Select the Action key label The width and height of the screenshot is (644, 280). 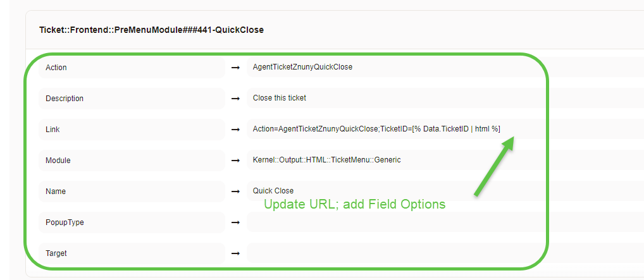tap(56, 67)
